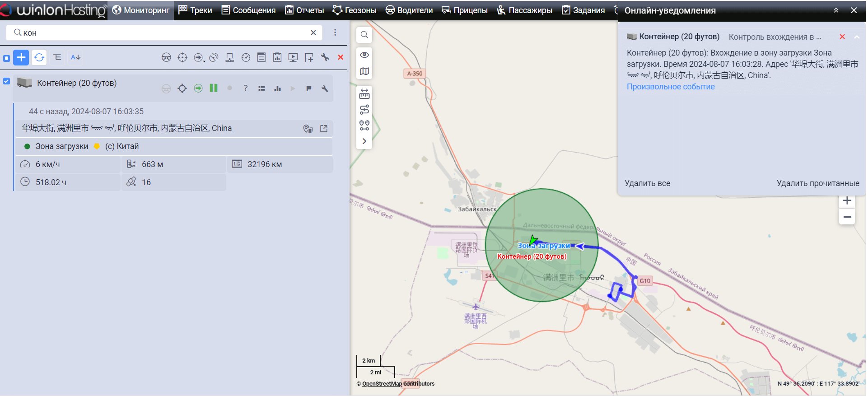868x396 pixels.
Task: Click Удалить прочитанные button
Action: click(817, 183)
